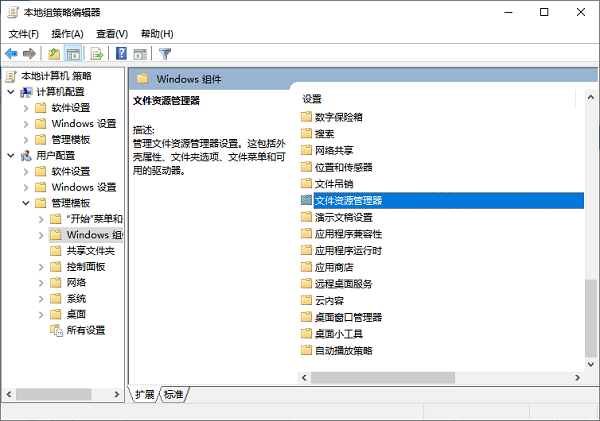This screenshot has width=600, height=421.
Task: Toggle Show/Hide Console Tree icon
Action: point(73,54)
